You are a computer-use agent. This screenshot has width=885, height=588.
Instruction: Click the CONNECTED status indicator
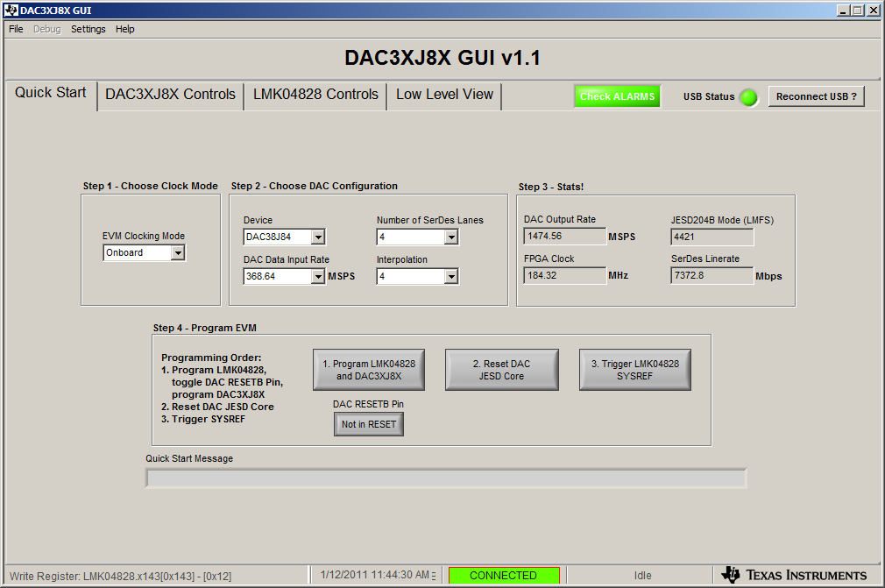coord(504,576)
